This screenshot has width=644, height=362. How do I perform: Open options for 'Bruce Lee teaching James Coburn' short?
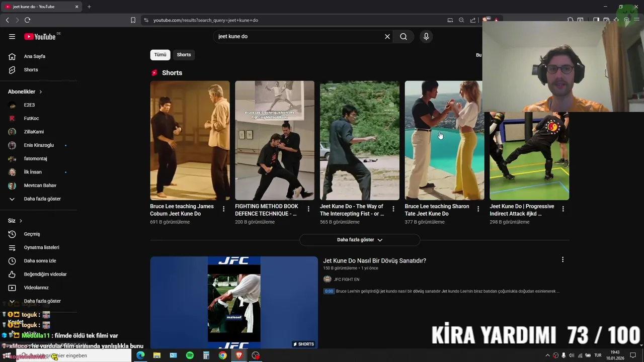point(224,209)
